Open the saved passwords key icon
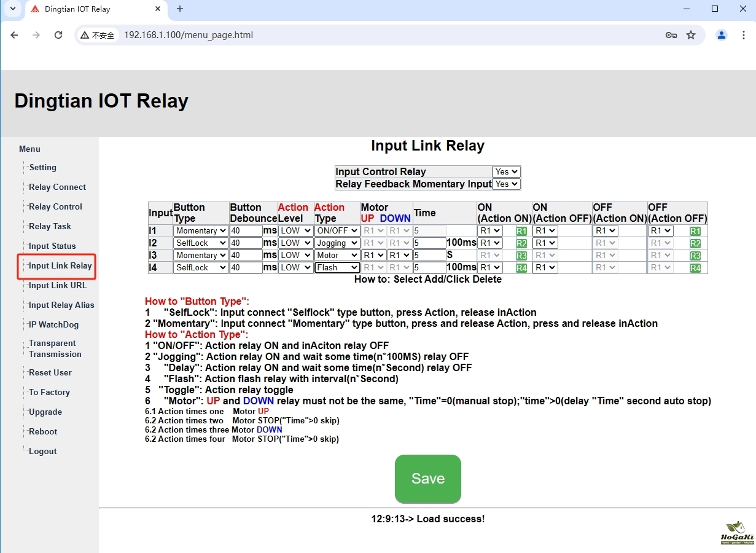This screenshot has width=756, height=553. click(671, 35)
